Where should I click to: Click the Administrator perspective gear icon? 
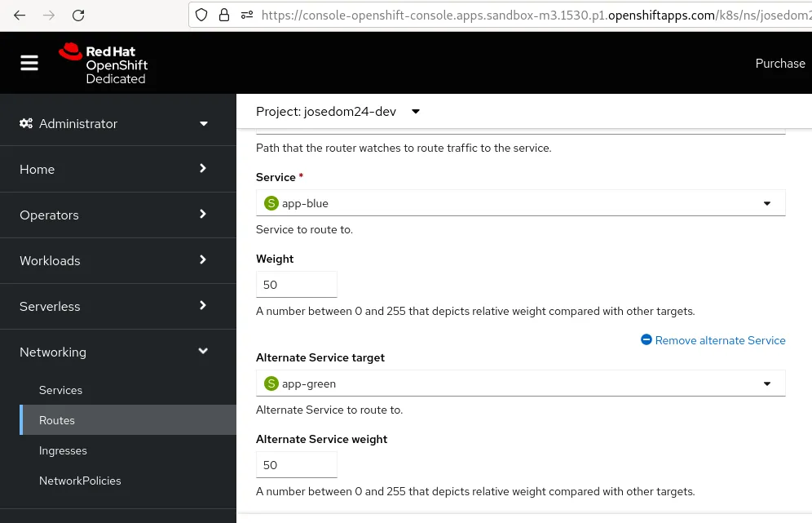coord(26,123)
